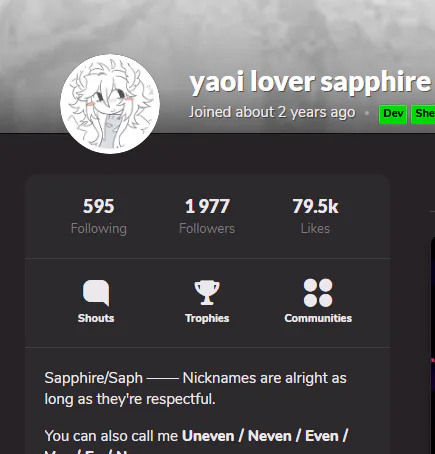
Task: Select the Trophies text label
Action: (x=207, y=318)
